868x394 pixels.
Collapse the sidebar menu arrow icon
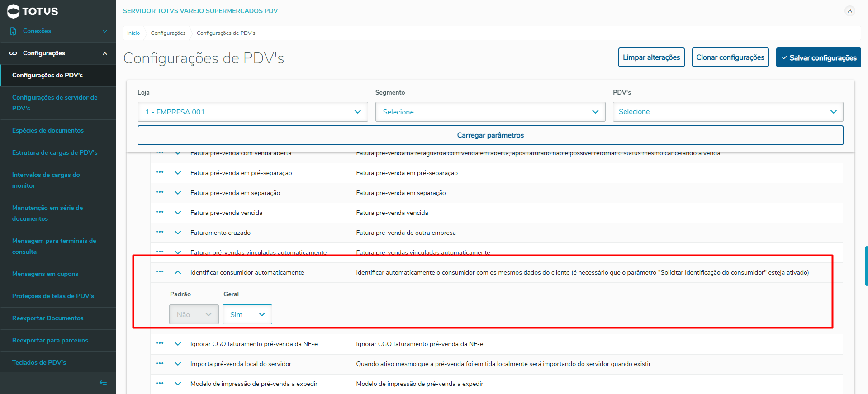pos(103,382)
